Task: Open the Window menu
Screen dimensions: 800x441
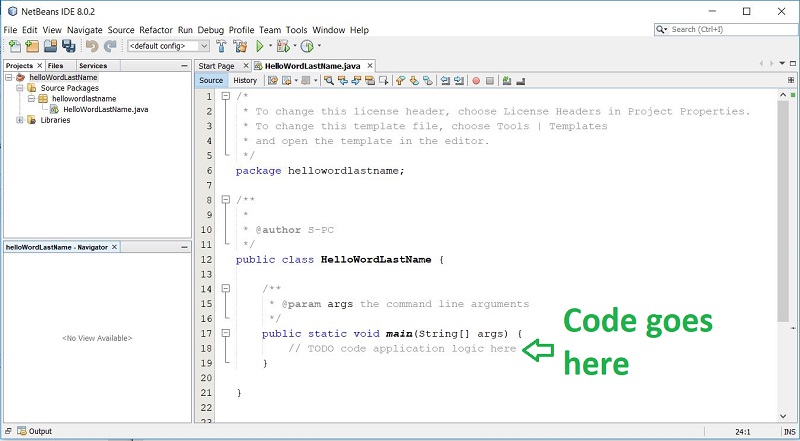Action: click(x=329, y=30)
